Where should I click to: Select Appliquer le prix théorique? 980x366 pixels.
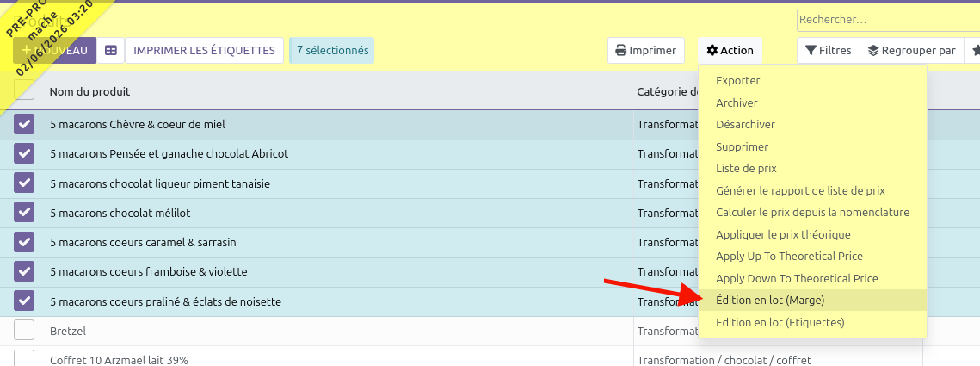(x=812, y=234)
